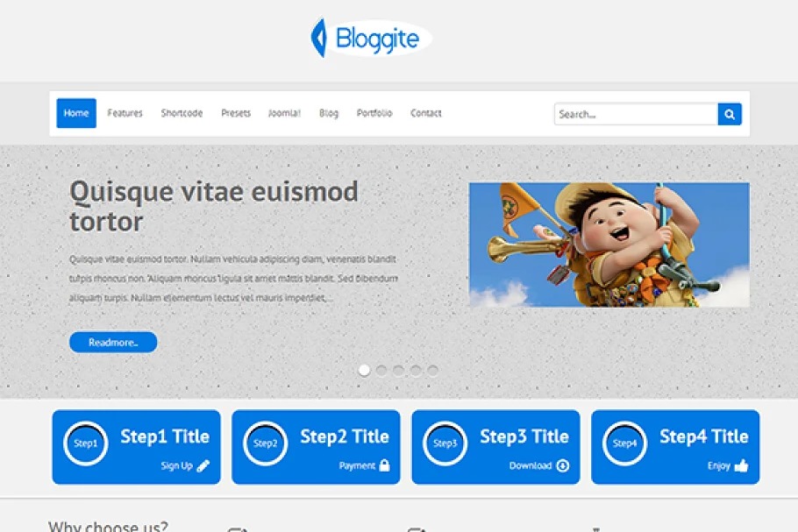Open the Features menu item
This screenshot has height=532, width=798.
coord(125,113)
